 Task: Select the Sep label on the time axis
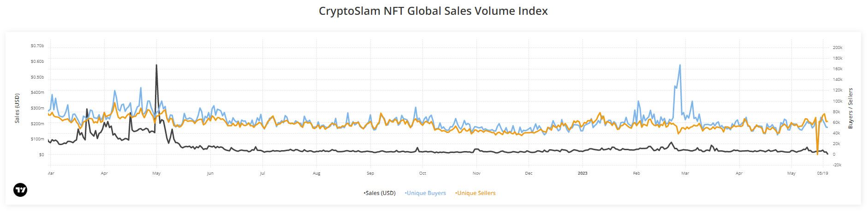(x=370, y=173)
